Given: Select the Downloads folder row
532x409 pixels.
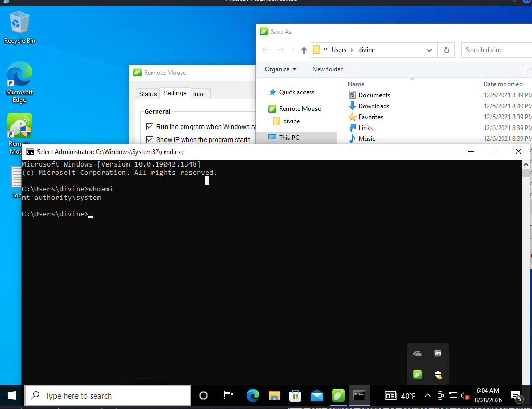Looking at the screenshot, I should [374, 106].
